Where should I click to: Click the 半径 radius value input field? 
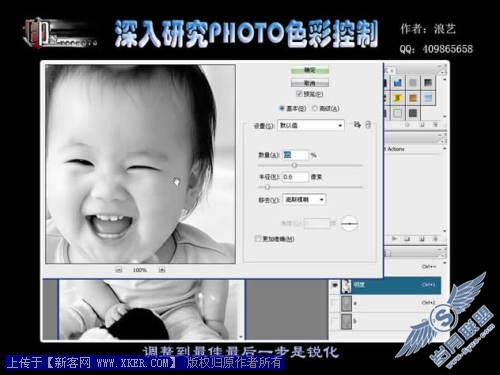coord(296,177)
